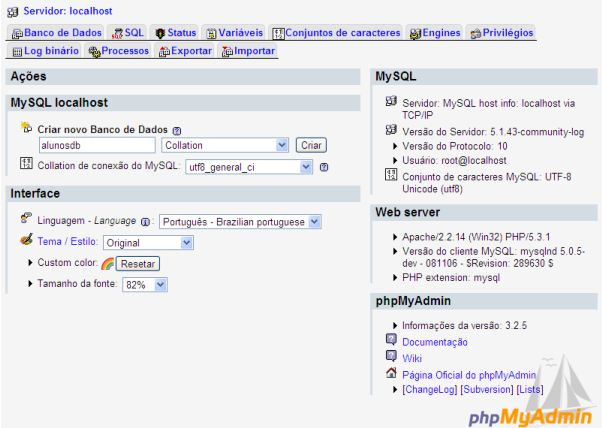The width and height of the screenshot is (602, 428).
Task: Open the [Subversion] link
Action: 487,390
